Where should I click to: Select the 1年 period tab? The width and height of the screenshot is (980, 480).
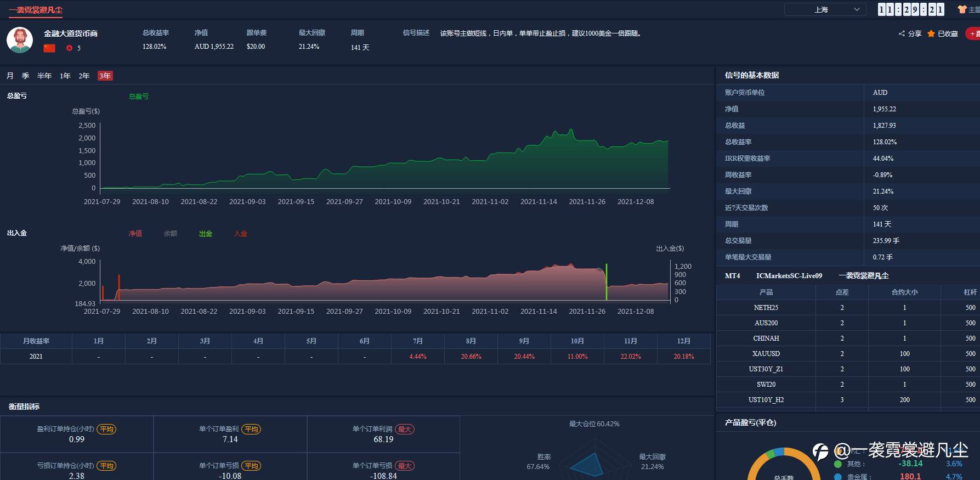65,76
